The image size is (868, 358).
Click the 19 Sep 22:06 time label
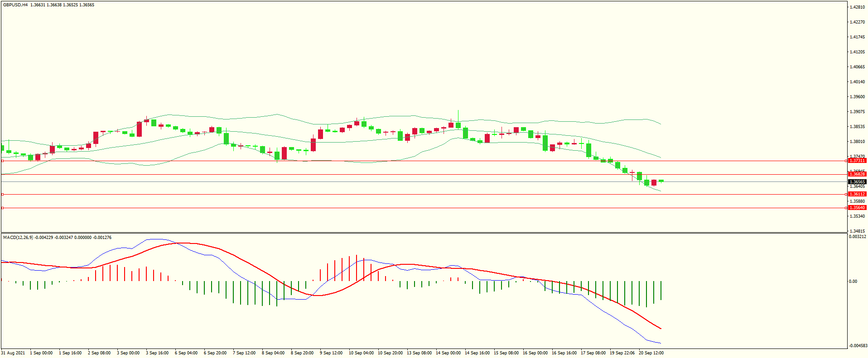click(622, 353)
